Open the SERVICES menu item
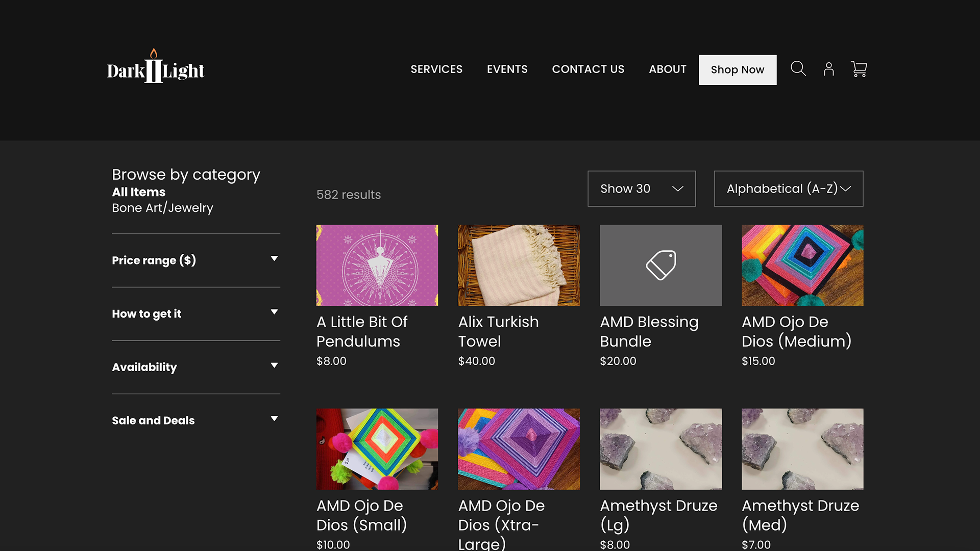 [x=436, y=69]
